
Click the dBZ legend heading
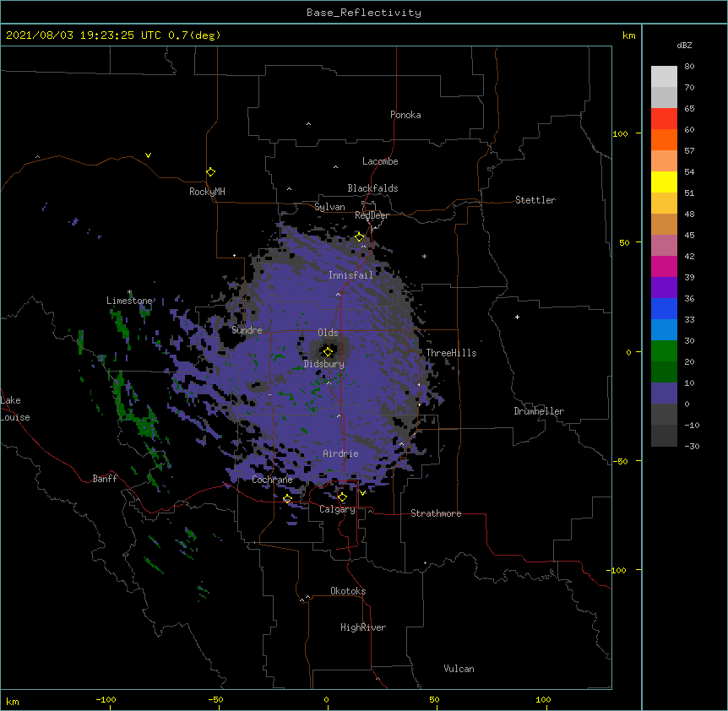(x=684, y=45)
